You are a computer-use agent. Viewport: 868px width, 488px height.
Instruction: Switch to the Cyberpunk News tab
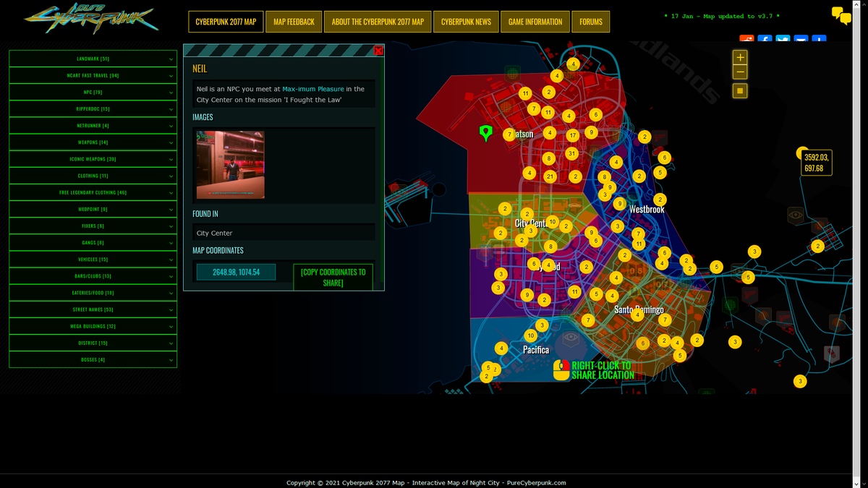[x=466, y=22]
